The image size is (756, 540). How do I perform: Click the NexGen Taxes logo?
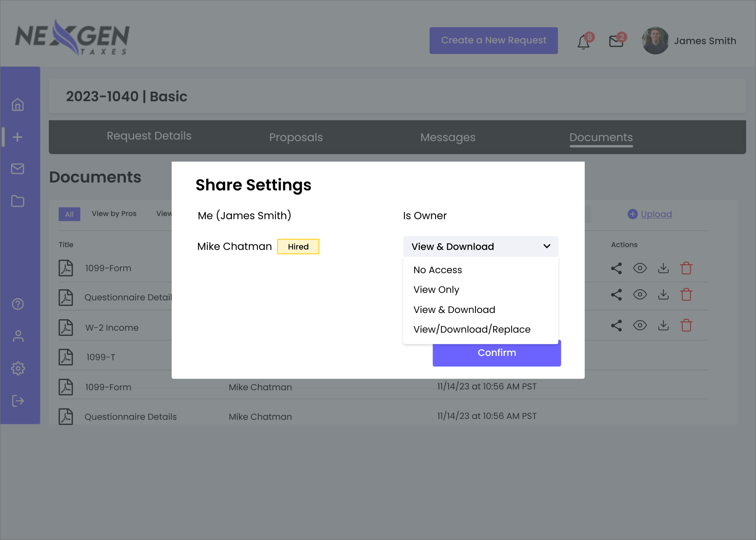coord(72,37)
